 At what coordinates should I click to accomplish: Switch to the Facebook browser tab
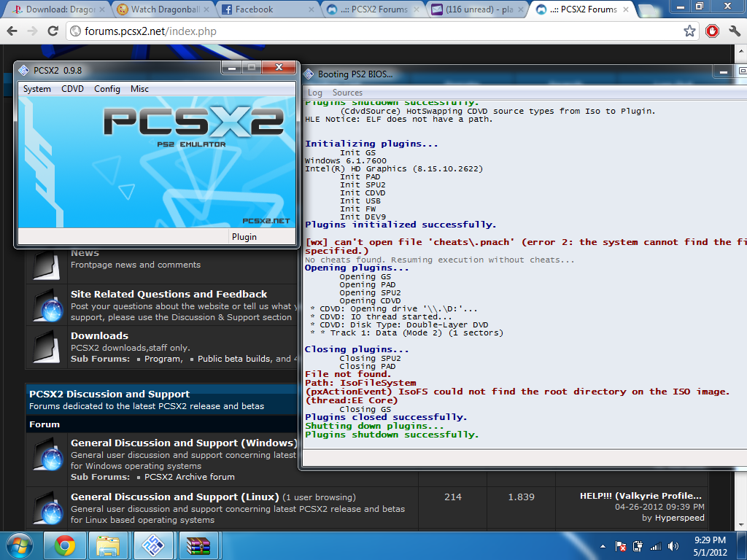pos(268,9)
